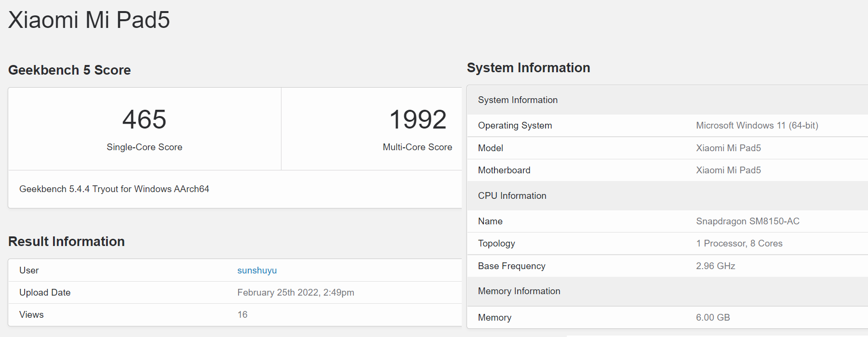This screenshot has height=337, width=868.
Task: Click the Model value Xiaomi Mi Pad5
Action: pos(728,148)
